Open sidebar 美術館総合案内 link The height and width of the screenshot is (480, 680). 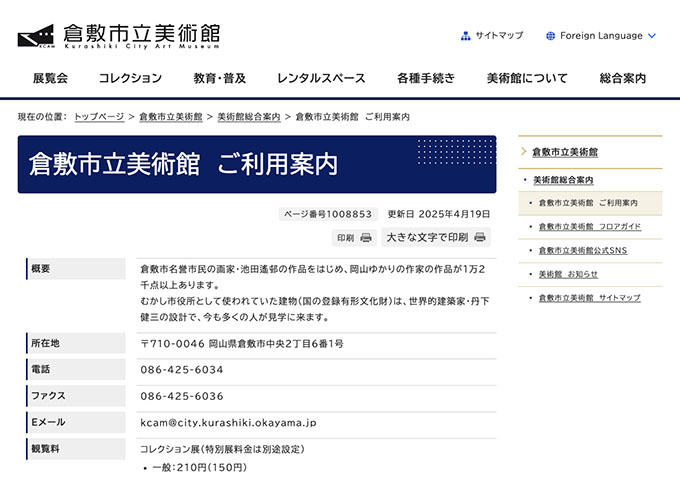pos(563,180)
